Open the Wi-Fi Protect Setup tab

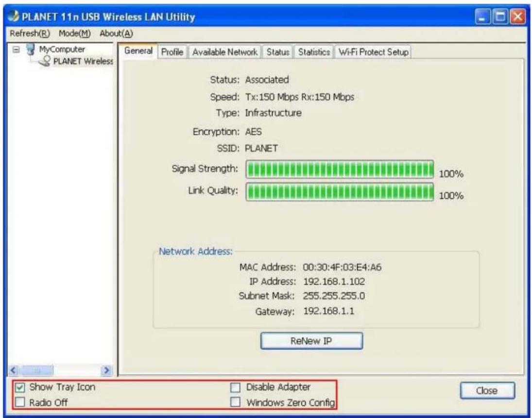tap(373, 52)
